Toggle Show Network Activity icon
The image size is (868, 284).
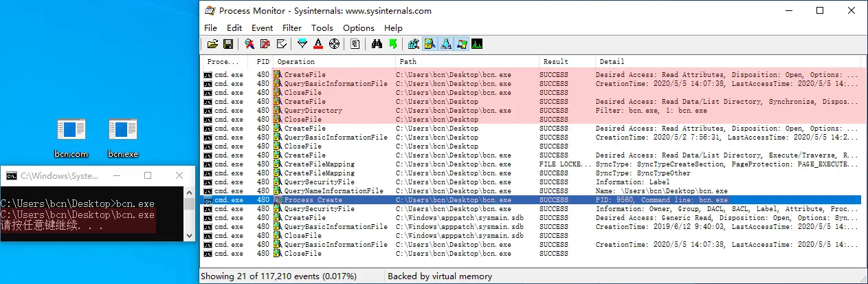[x=446, y=44]
